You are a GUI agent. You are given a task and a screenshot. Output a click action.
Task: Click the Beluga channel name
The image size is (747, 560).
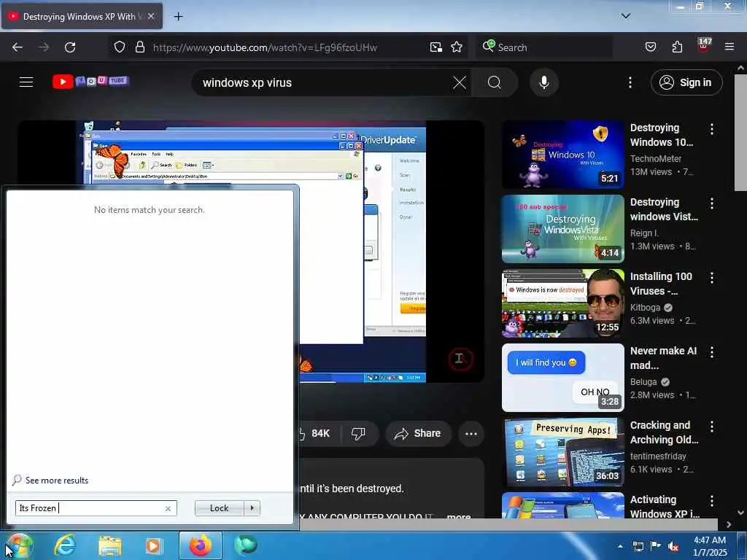643,382
